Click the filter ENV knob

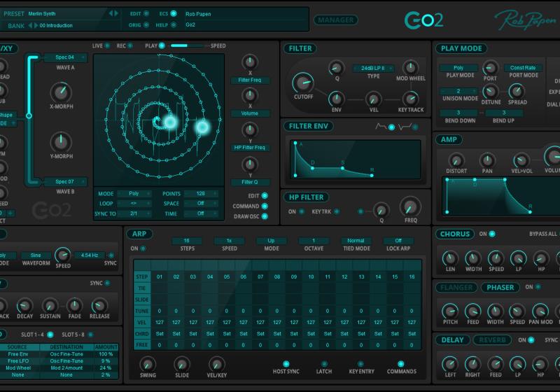336,99
